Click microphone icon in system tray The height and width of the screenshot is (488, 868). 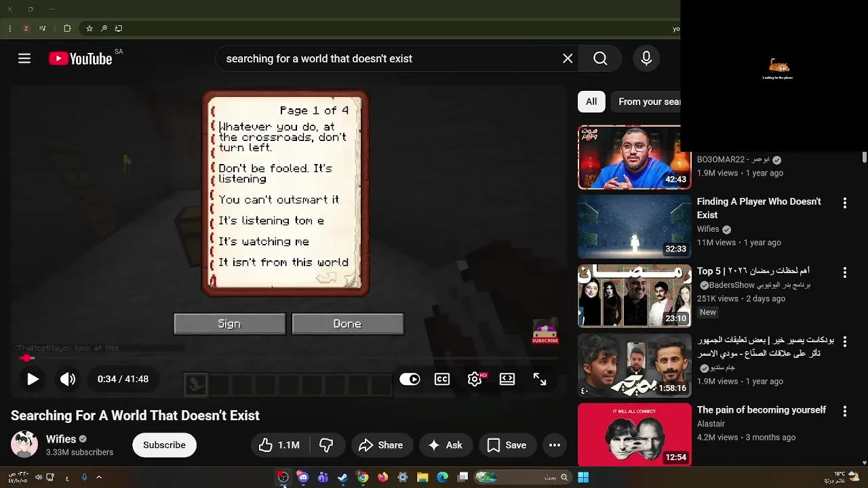[84, 477]
